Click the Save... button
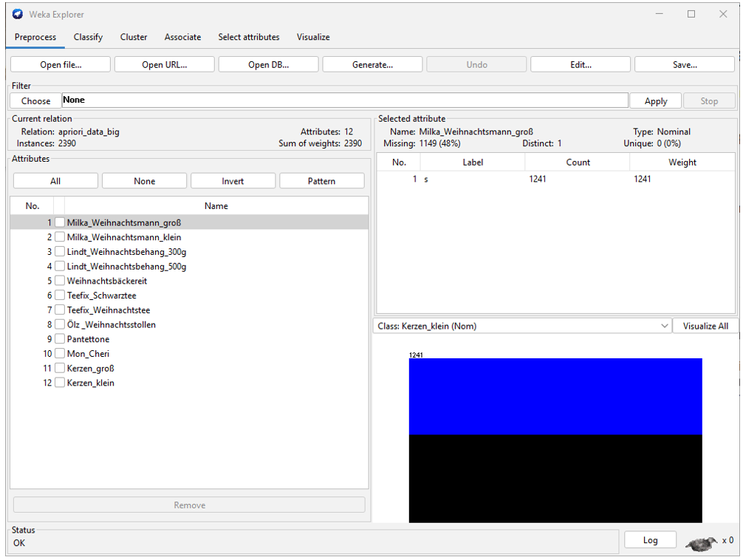Viewport: 743px width, 560px height. click(x=685, y=64)
